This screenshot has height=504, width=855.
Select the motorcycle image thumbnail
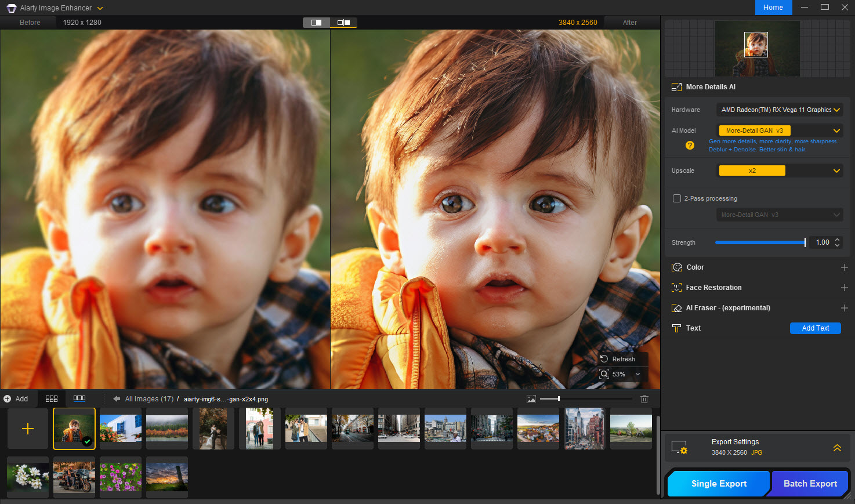coord(74,477)
